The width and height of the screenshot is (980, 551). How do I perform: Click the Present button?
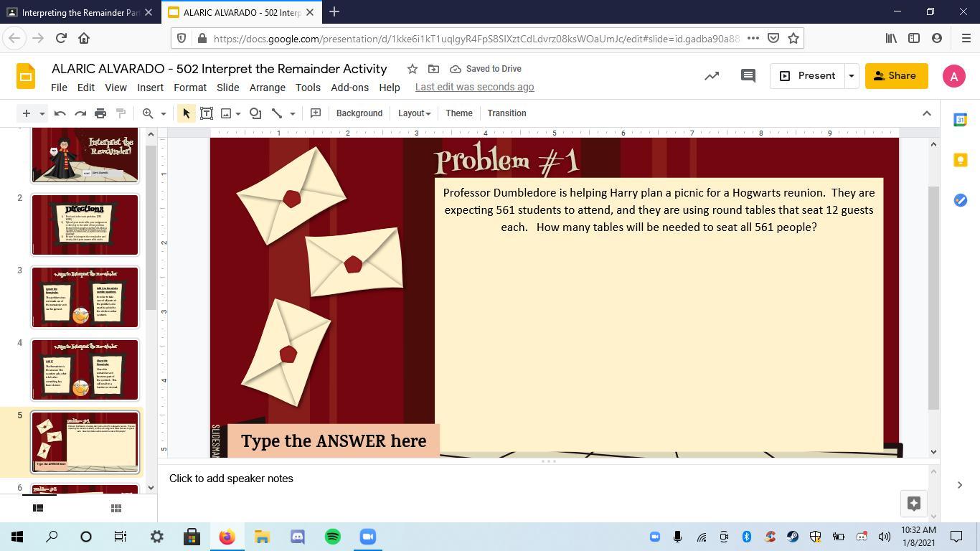[807, 76]
